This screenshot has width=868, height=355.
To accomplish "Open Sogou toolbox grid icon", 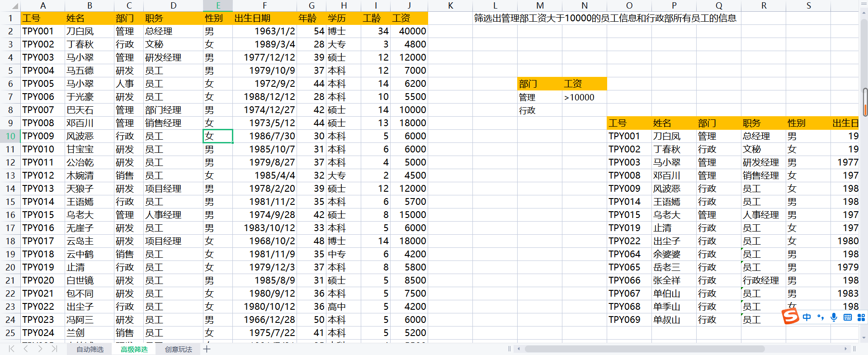I will pyautogui.click(x=861, y=317).
